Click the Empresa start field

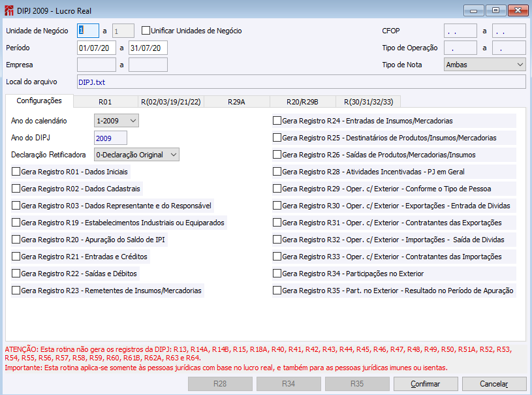[x=97, y=65]
